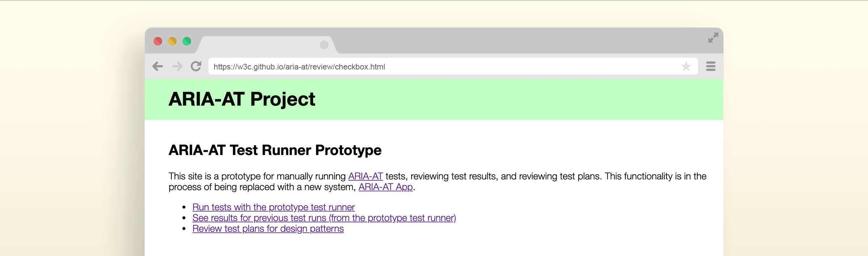
Task: Focus the address bar with the aria-at URL
Action: point(434,67)
